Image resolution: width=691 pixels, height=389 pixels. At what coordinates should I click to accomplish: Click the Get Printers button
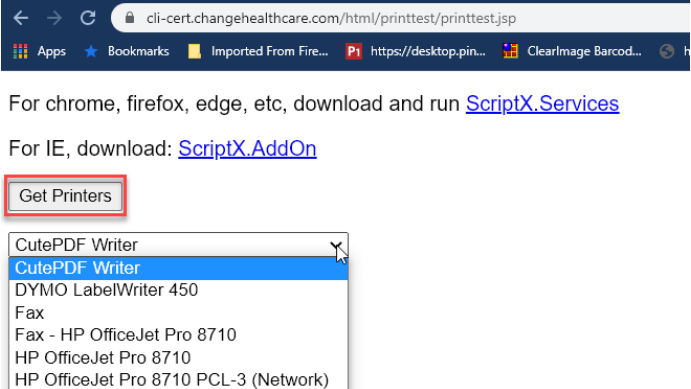(x=65, y=196)
